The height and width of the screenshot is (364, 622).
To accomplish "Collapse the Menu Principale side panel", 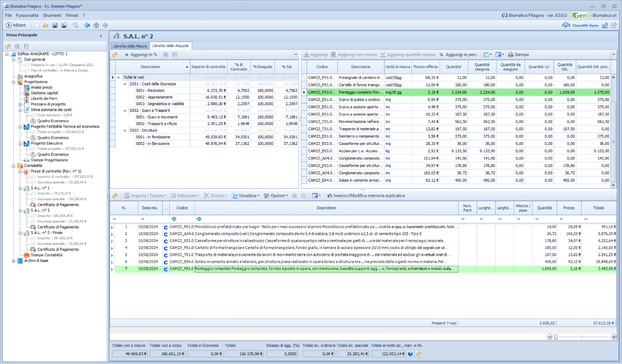I will [101, 36].
